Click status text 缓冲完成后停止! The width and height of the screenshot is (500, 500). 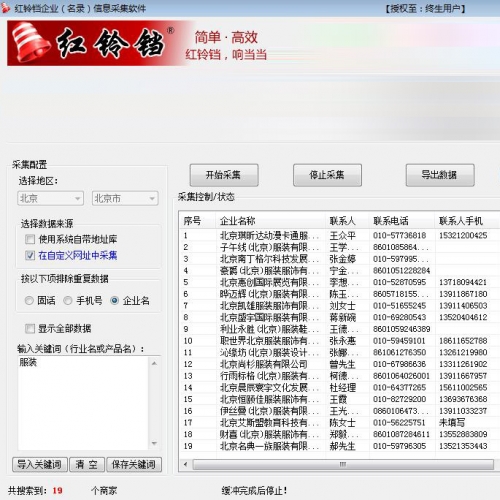[254, 491]
